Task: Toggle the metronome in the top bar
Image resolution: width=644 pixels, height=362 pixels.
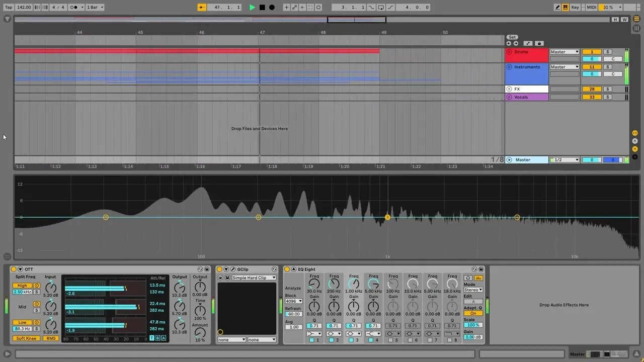Action: click(x=76, y=7)
